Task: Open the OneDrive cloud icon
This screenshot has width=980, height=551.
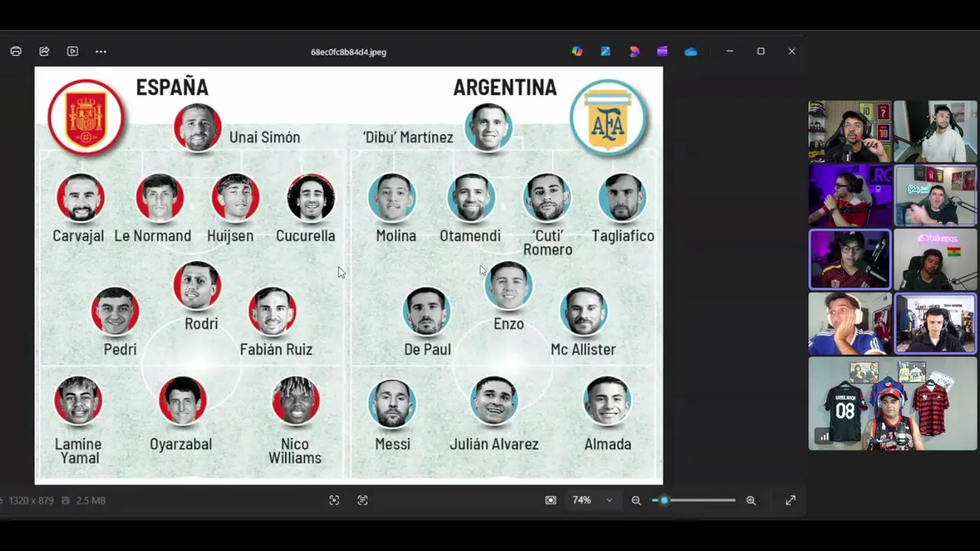Action: (691, 51)
